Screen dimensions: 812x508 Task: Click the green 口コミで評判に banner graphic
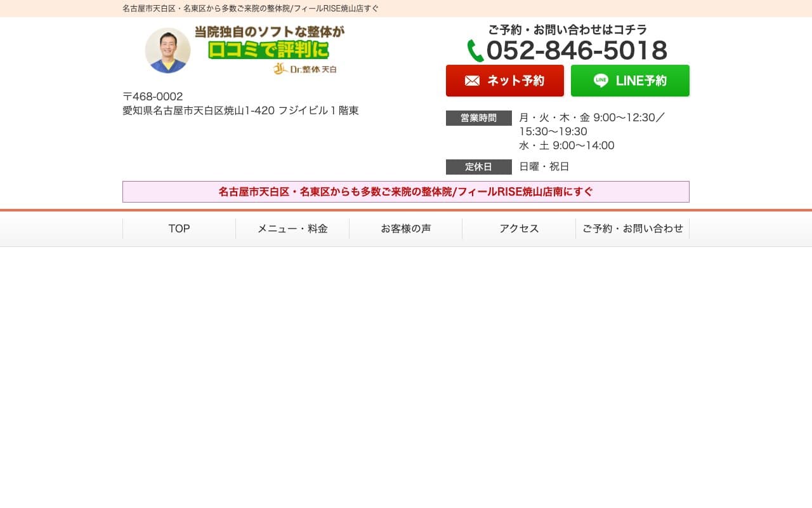pos(269,50)
